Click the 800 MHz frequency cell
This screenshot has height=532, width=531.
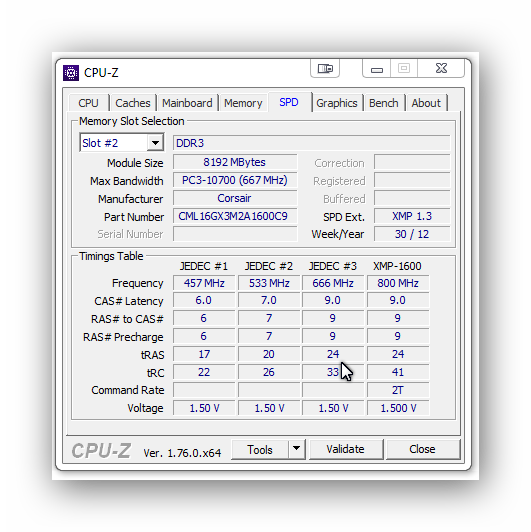398,283
